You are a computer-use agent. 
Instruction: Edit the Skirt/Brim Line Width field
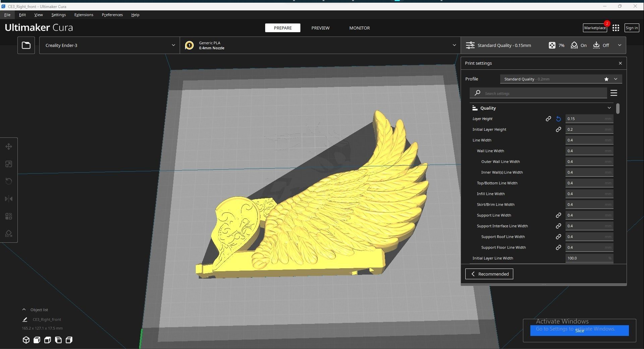[x=589, y=205]
